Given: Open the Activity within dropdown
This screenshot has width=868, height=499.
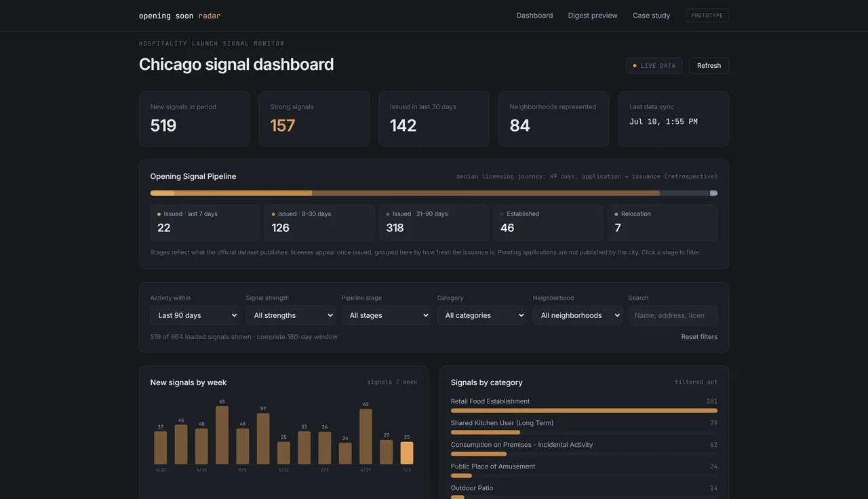Looking at the screenshot, I should [x=195, y=315].
